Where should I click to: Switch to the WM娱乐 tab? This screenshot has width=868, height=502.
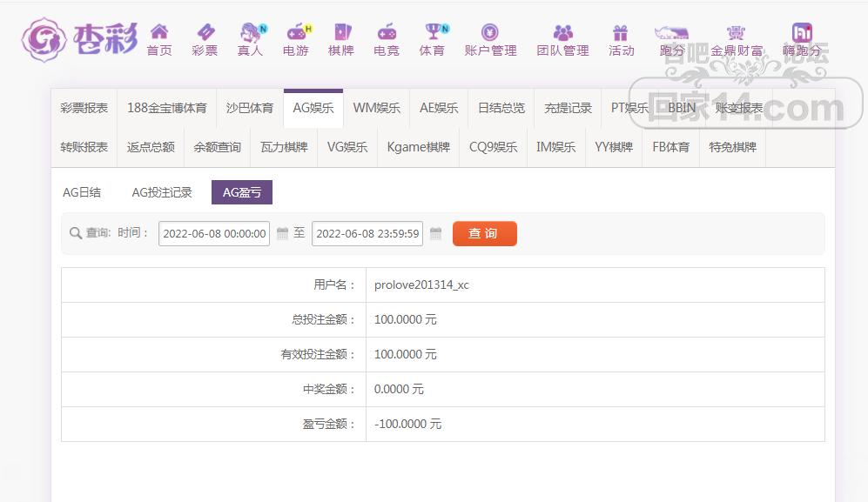pyautogui.click(x=376, y=109)
